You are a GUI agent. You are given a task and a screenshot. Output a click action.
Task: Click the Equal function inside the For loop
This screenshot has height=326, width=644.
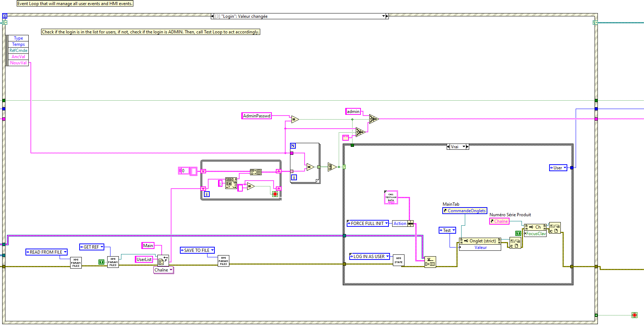point(310,167)
